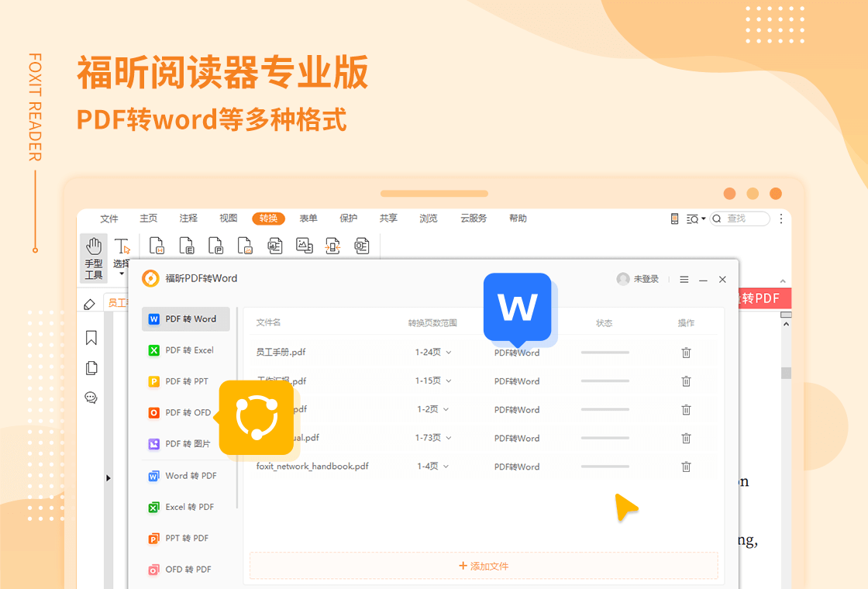Viewport: 868px width, 589px height.
Task: Open the hamburger menu in converter dialog
Action: tap(684, 280)
